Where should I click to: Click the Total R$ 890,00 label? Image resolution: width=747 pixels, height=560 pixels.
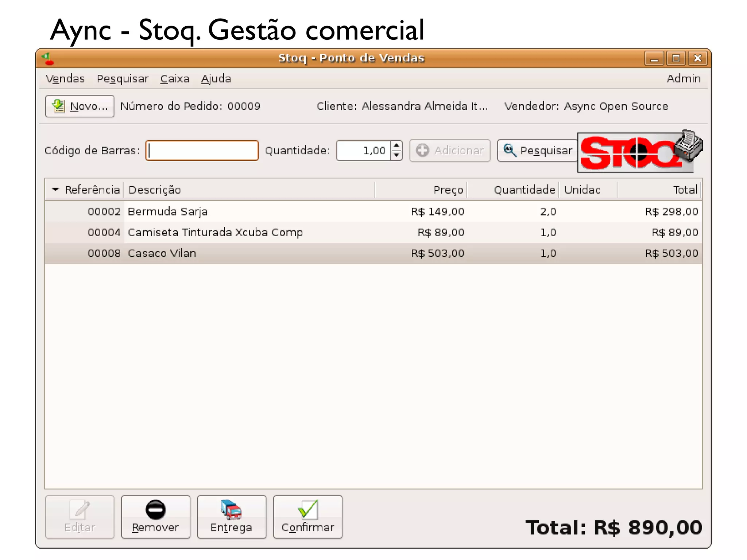coord(614,528)
